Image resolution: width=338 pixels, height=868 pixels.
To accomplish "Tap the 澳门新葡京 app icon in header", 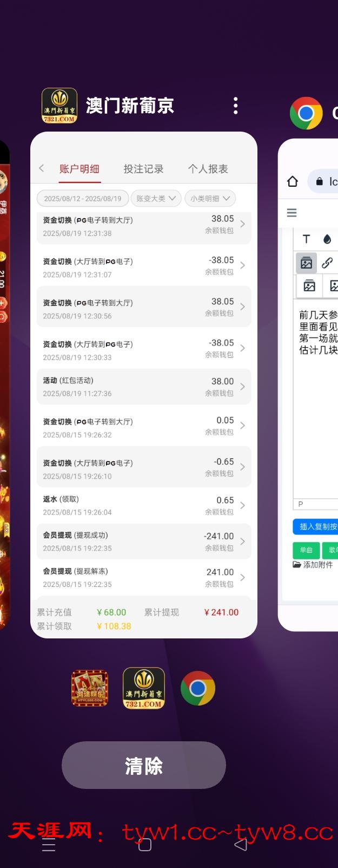I will (59, 106).
